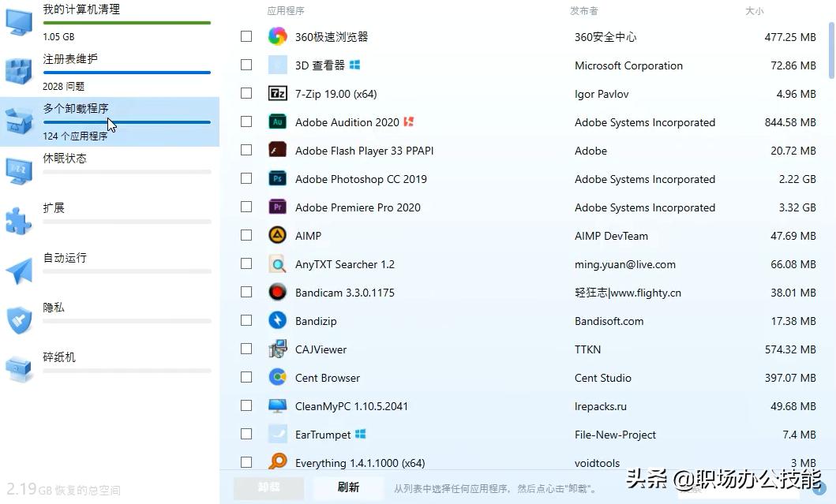Screen dimensions: 836x504
Task: Check the 360极速浏览器 checkbox
Action: [246, 36]
